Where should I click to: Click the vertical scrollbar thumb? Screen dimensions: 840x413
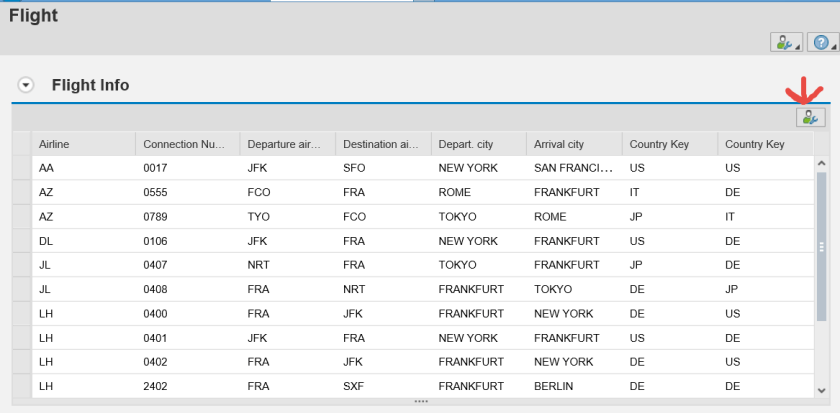click(x=822, y=245)
